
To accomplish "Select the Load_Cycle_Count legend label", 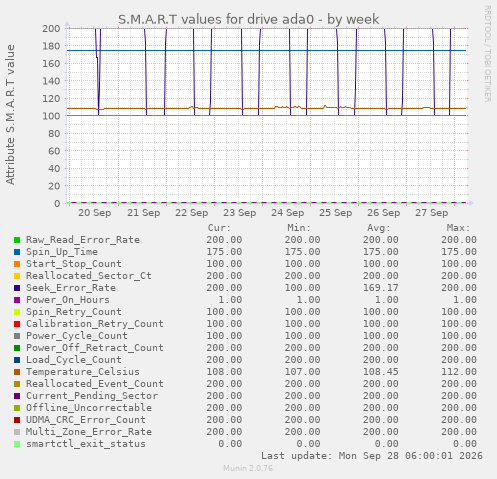I will [x=74, y=360].
